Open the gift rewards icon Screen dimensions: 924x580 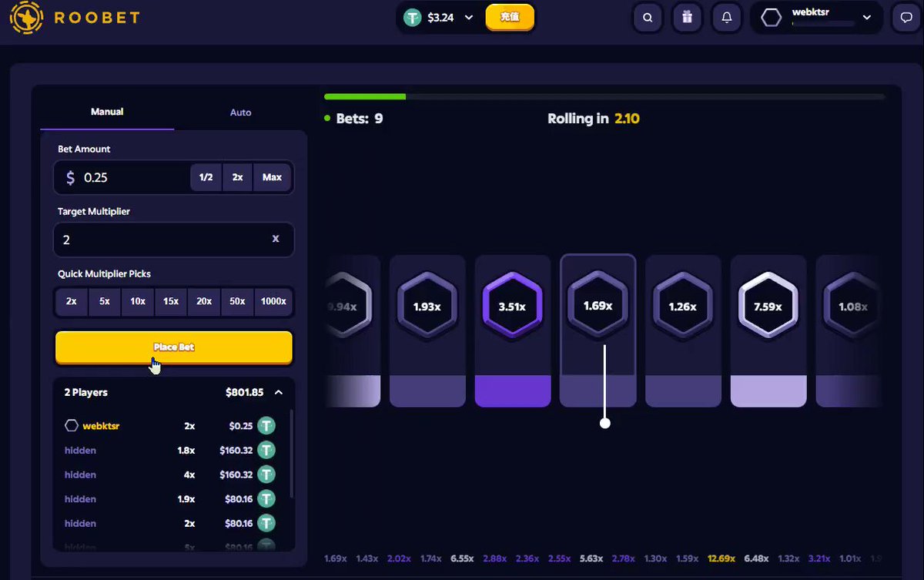688,18
